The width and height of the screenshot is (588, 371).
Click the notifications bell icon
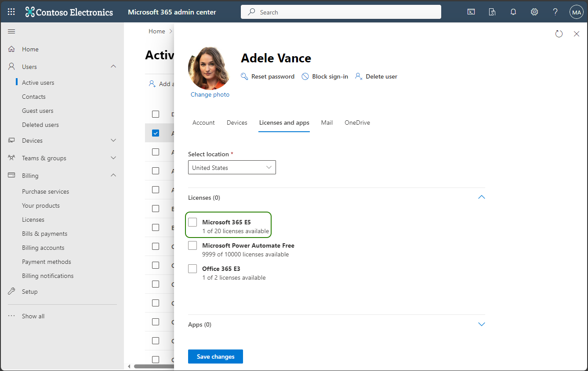click(x=513, y=12)
